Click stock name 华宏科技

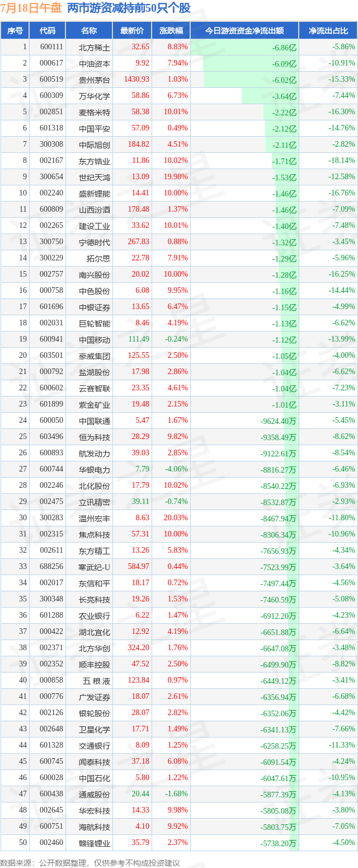tap(95, 810)
